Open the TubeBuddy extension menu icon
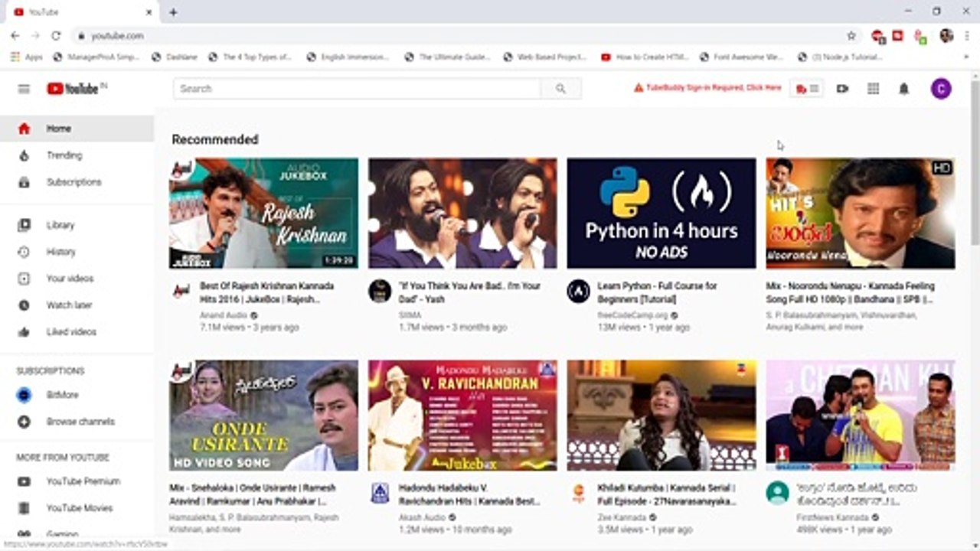This screenshot has width=980, height=551. tap(806, 89)
